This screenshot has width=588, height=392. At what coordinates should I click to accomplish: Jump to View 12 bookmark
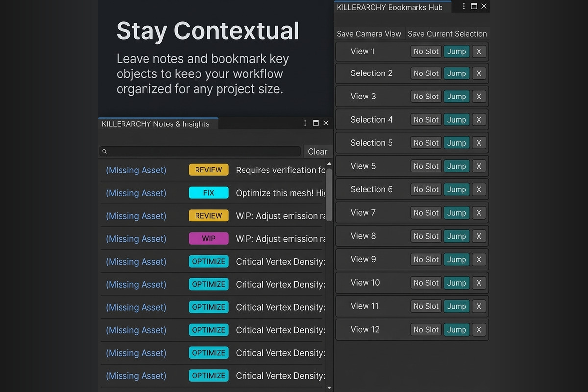tap(457, 330)
